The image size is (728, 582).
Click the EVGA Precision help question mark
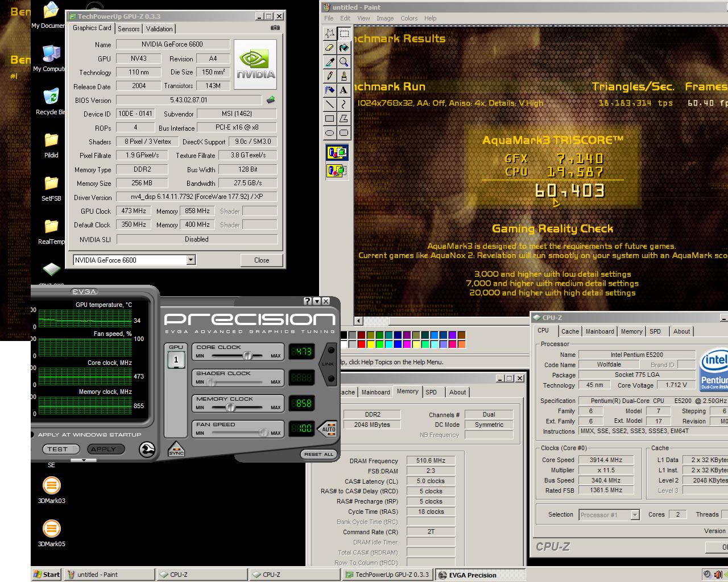pos(308,301)
